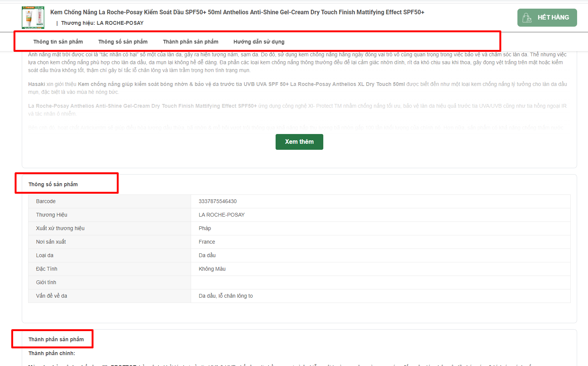
Task: Click the Xuất xứ thương hiệu label
Action: point(60,228)
